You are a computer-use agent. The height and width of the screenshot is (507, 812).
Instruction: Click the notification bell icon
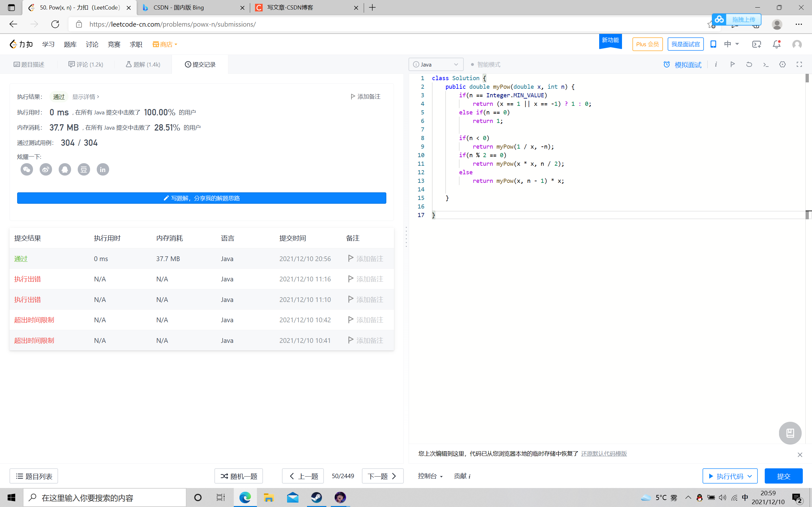[x=776, y=44]
